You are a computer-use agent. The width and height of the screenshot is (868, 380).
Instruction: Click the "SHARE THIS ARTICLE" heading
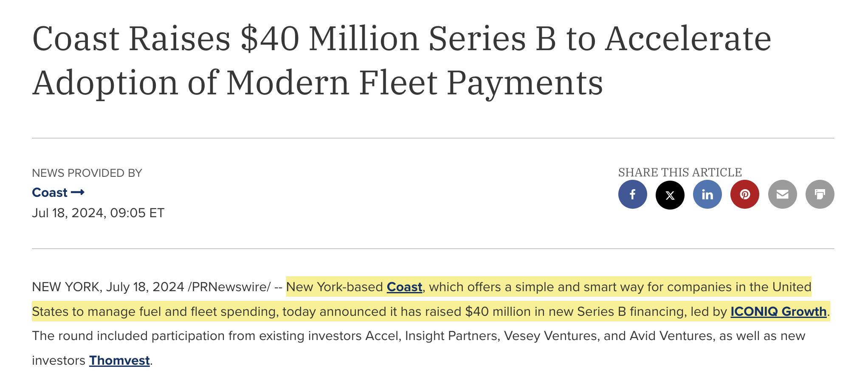pyautogui.click(x=679, y=172)
